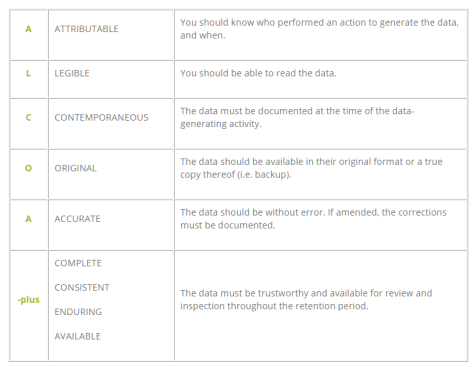Select the ORIGINAL label
The height and width of the screenshot is (367, 474).
tap(76, 168)
